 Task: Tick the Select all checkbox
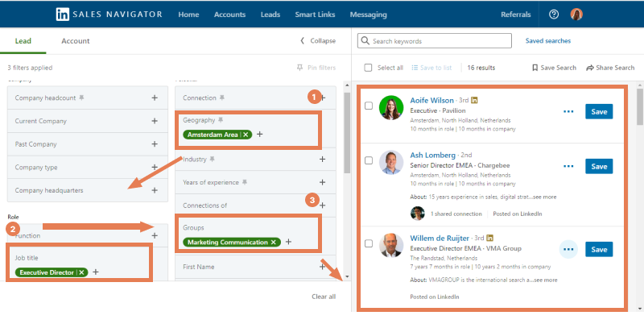tap(368, 68)
